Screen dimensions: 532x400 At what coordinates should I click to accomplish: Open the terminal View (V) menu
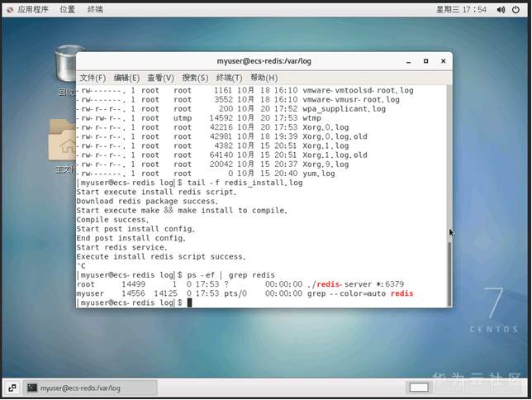(x=160, y=78)
